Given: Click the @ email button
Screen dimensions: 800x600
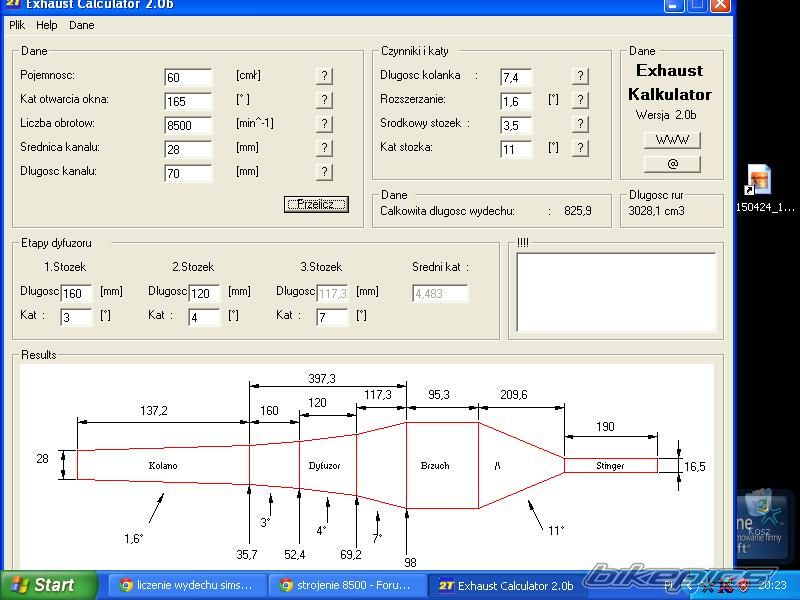Looking at the screenshot, I should 672,164.
